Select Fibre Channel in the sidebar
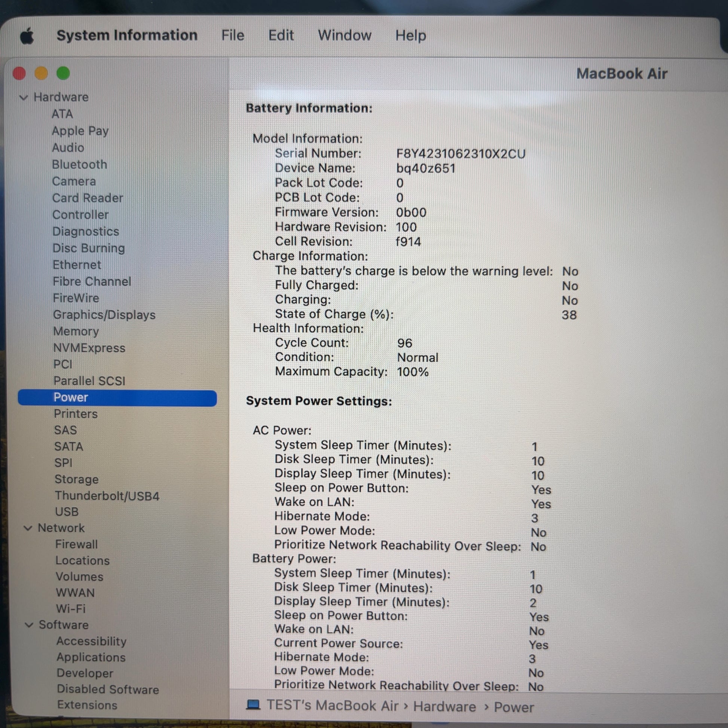The width and height of the screenshot is (728, 728). (x=92, y=281)
